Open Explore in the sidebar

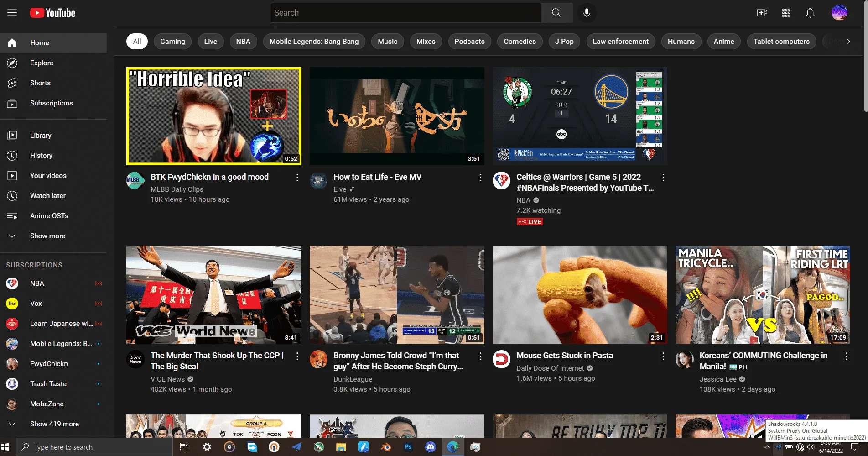coord(53,63)
